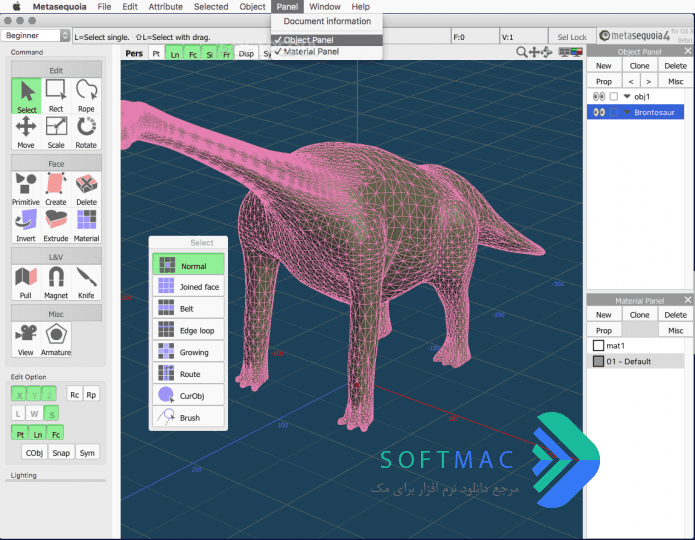695x540 pixels.
Task: Set selection mode to Joined face
Action: point(188,286)
